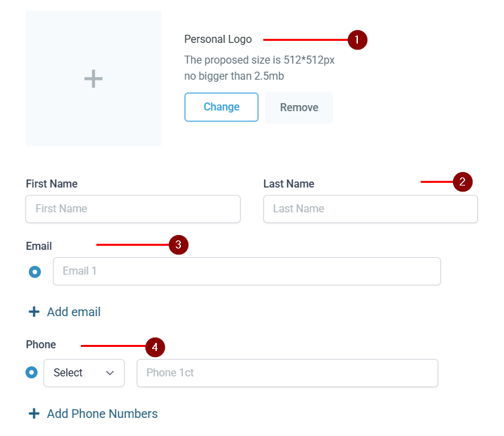Click the numbered marker 2 badge
The image size is (504, 436).
(x=462, y=181)
